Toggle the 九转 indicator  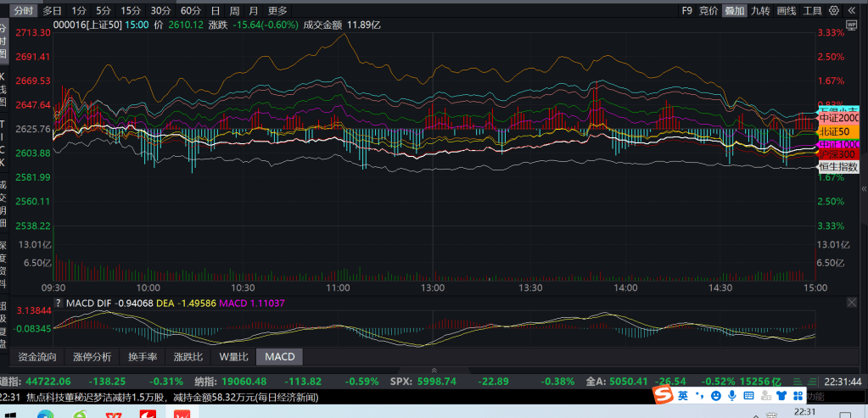[x=760, y=11]
